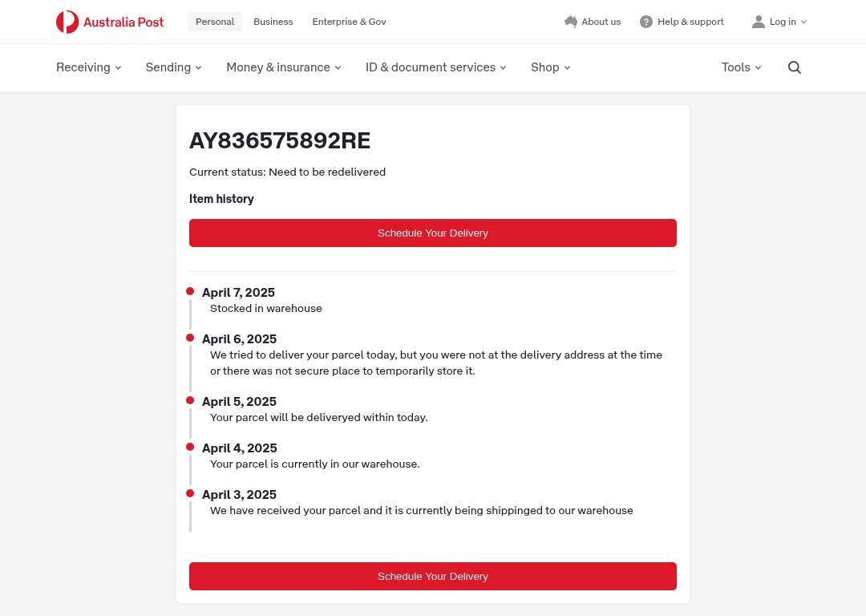866x616 pixels.
Task: Expand the Tools menu
Action: 741,67
